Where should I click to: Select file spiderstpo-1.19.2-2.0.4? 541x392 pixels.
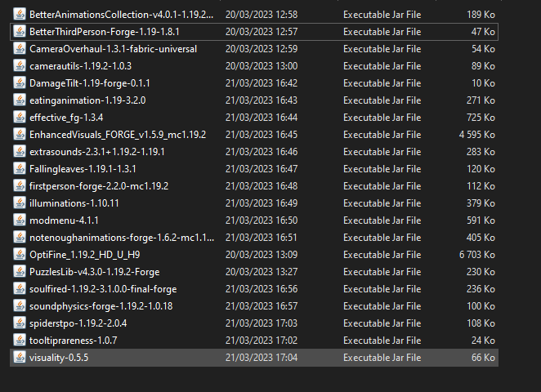[x=78, y=323]
